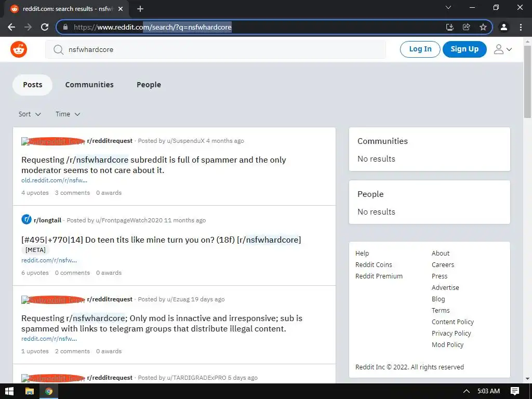Open the Content Policy link

coord(453,322)
